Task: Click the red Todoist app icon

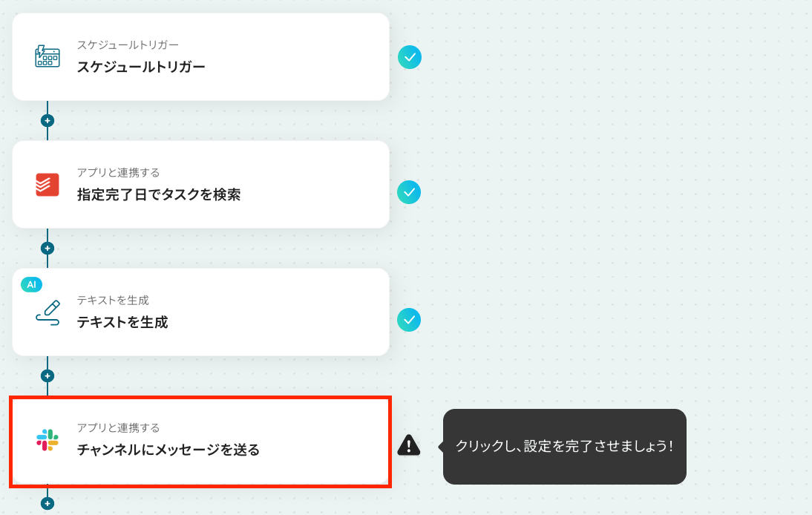Action: [x=47, y=185]
